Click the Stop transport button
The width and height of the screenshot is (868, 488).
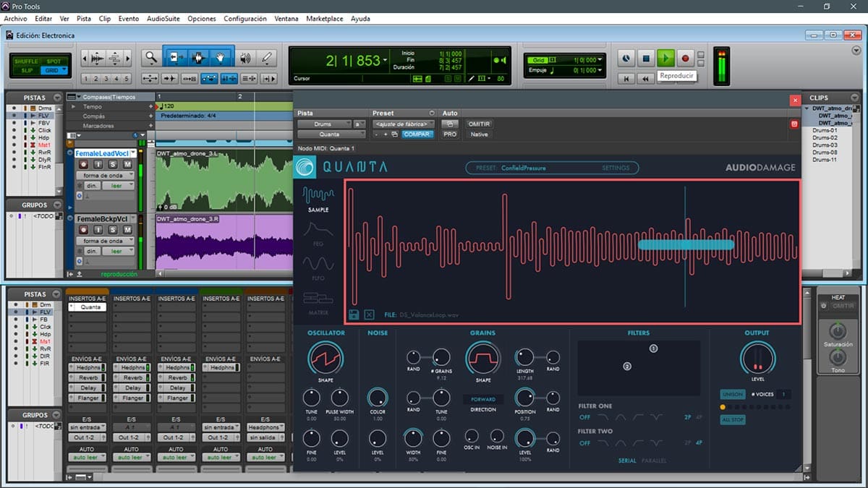tap(647, 58)
